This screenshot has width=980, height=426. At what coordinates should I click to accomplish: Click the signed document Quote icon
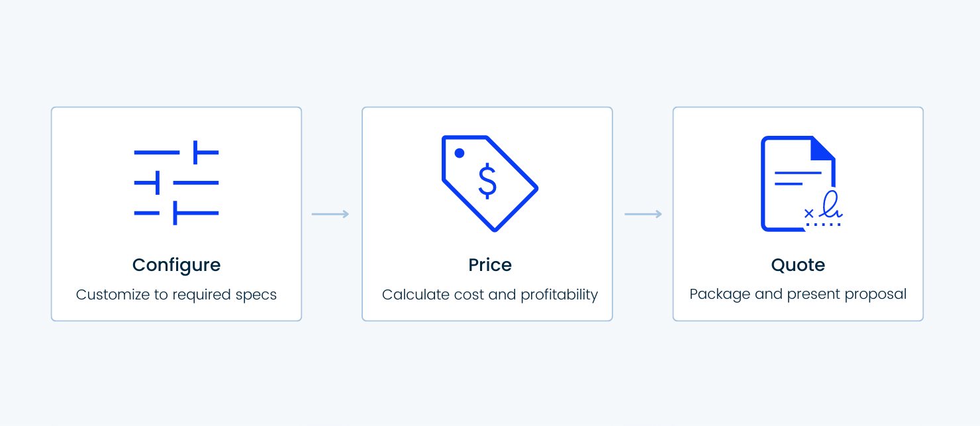(801, 184)
